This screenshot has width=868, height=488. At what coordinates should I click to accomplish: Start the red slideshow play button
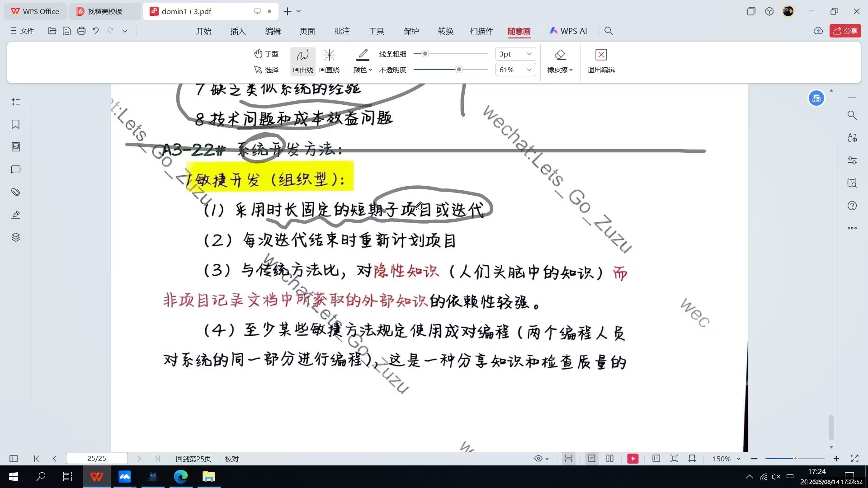tap(632, 458)
